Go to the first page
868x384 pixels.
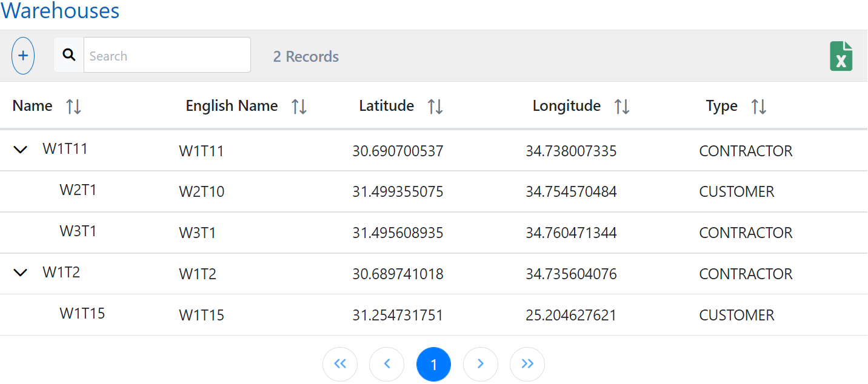pos(340,364)
